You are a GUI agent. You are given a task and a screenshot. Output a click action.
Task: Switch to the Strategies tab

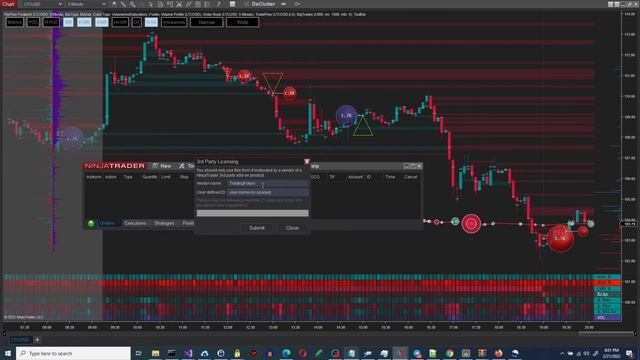click(x=164, y=223)
